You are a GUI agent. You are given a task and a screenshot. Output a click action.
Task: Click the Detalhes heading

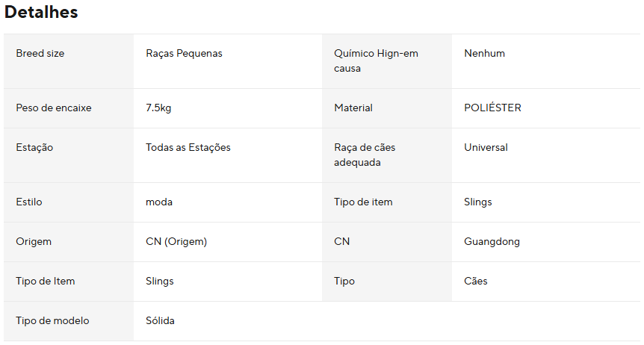pyautogui.click(x=41, y=12)
